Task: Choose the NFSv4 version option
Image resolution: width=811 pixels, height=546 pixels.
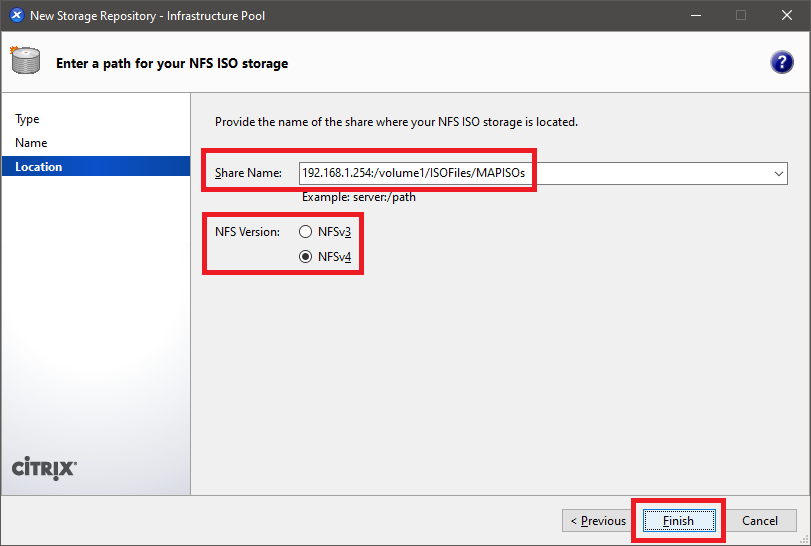Action: click(306, 257)
